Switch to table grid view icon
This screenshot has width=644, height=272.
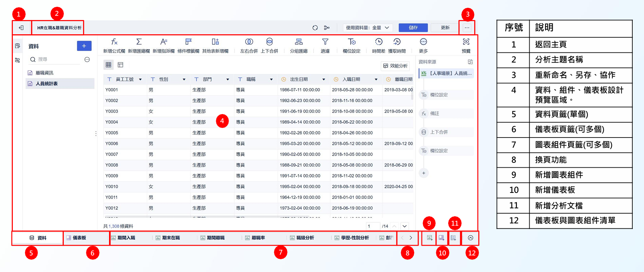pos(108,65)
